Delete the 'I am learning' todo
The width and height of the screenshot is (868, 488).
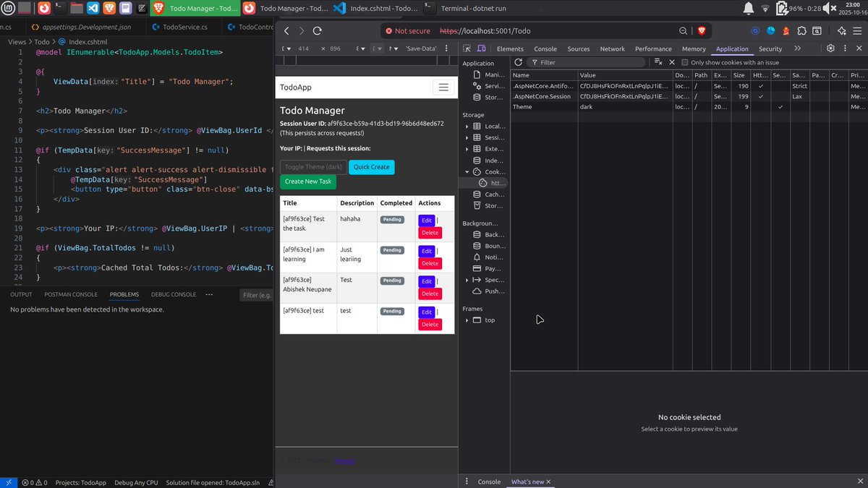(x=430, y=263)
